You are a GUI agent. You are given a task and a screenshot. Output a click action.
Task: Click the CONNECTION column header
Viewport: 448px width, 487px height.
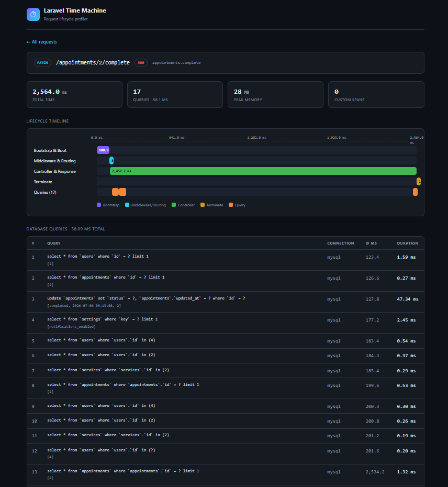341,243
